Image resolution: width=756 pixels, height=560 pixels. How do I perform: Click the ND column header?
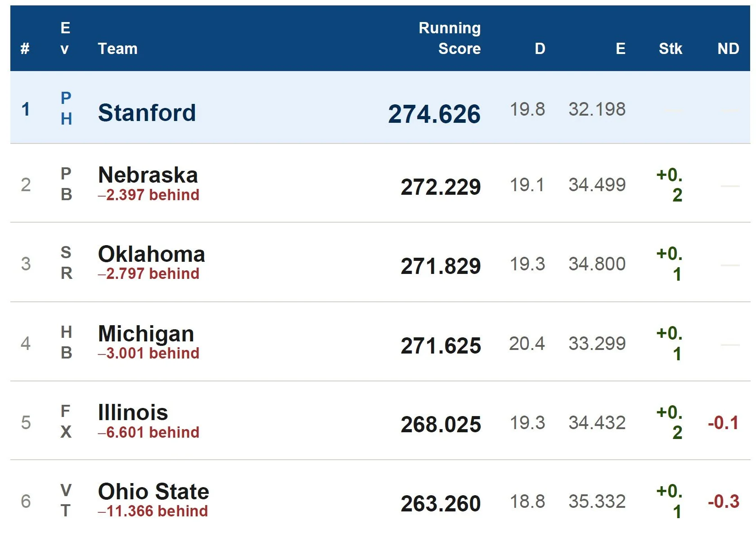tap(728, 49)
